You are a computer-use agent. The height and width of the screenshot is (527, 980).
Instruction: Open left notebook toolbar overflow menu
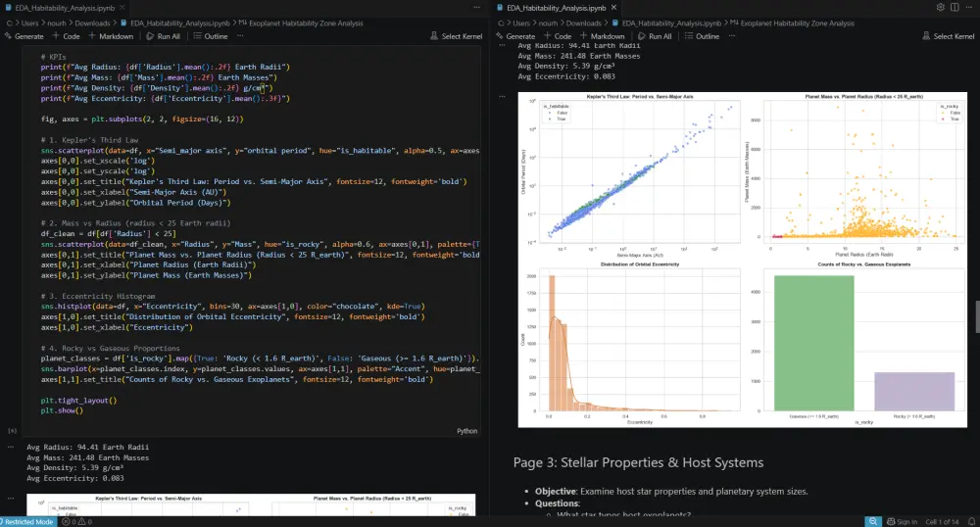tap(240, 36)
